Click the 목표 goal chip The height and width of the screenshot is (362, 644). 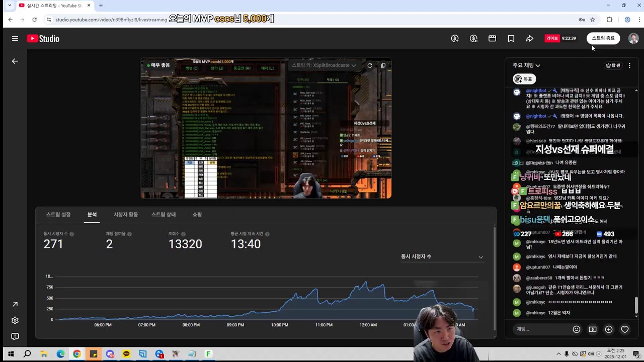pyautogui.click(x=524, y=79)
